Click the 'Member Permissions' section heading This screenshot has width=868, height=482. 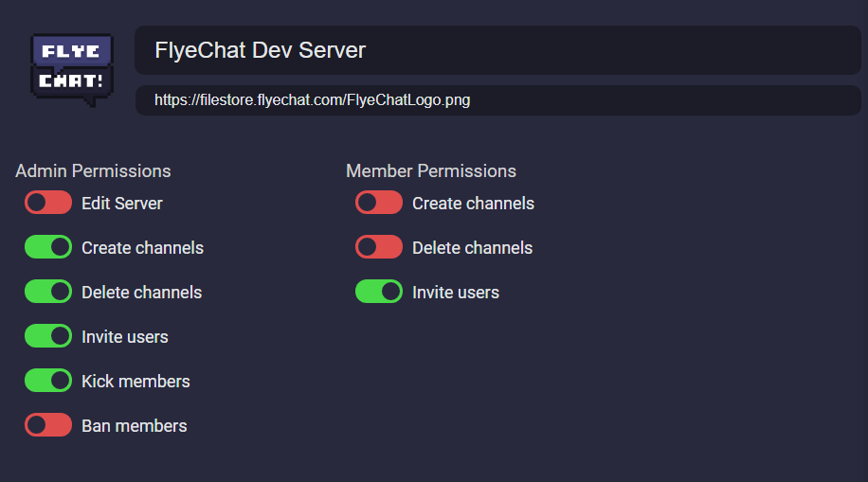[x=431, y=171]
